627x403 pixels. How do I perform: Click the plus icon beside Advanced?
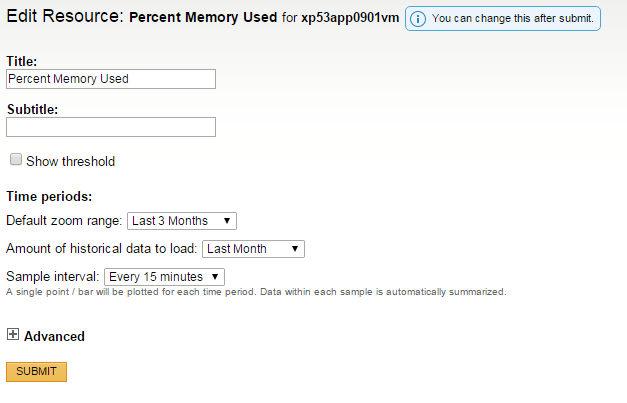(13, 335)
